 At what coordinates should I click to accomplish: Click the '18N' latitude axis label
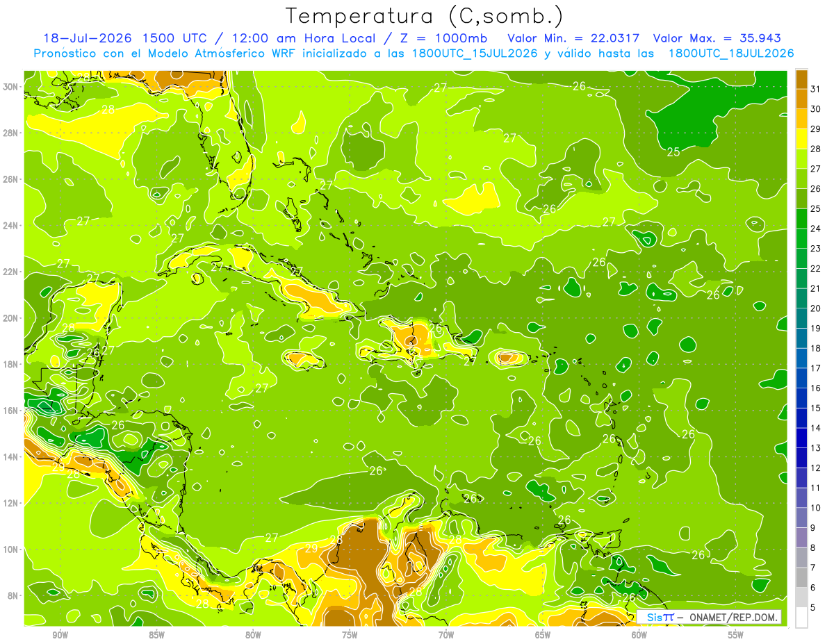(x=12, y=364)
